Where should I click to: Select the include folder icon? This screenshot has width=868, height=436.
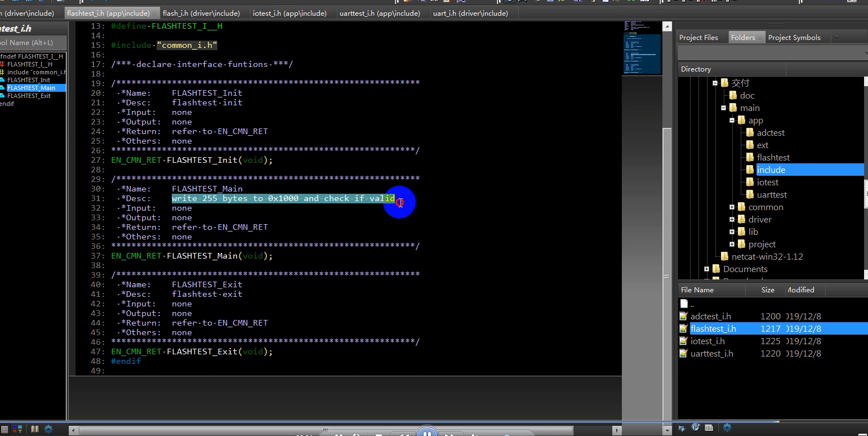(x=750, y=170)
